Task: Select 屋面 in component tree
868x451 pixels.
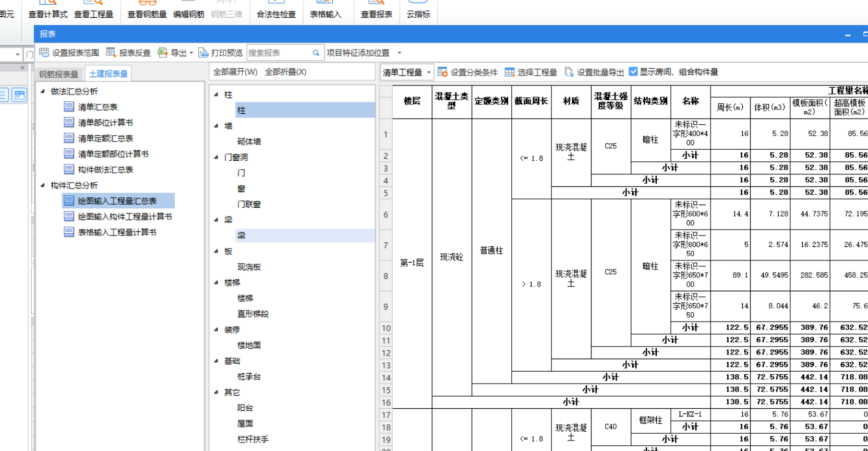Action: coord(245,423)
